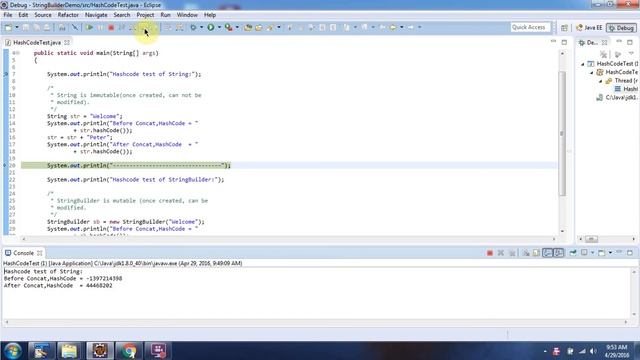Image resolution: width=640 pixels, height=360 pixels.
Task: Click the Debug view horizontal scrollbar thumb
Action: 591,239
